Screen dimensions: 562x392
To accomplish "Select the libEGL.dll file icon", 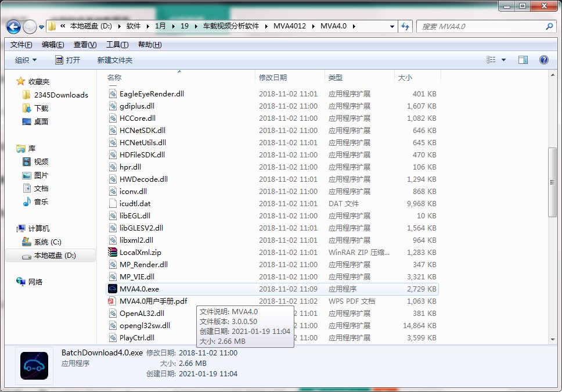I will click(x=113, y=215).
